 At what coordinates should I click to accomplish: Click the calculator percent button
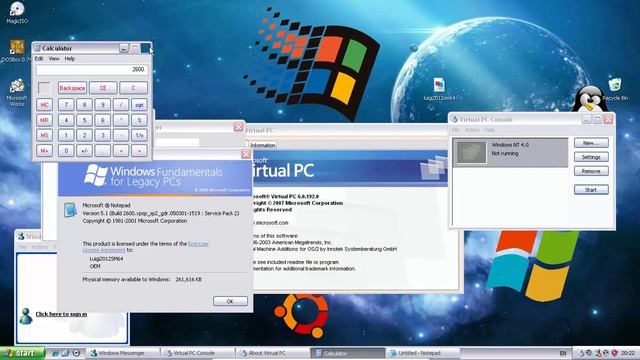140,120
